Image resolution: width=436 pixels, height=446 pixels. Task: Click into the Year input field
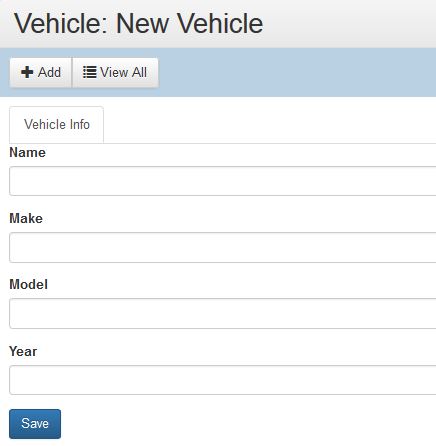click(223, 380)
